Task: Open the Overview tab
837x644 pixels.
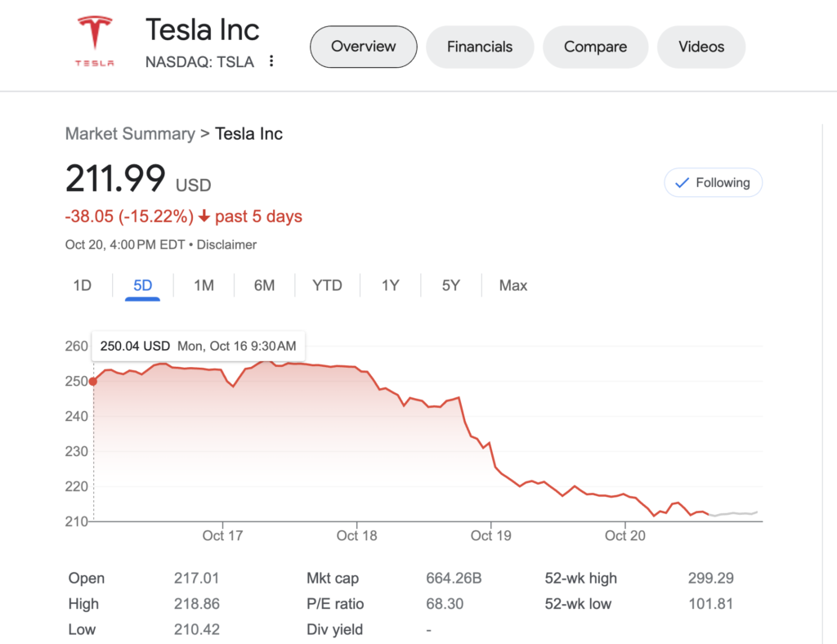Action: point(363,47)
